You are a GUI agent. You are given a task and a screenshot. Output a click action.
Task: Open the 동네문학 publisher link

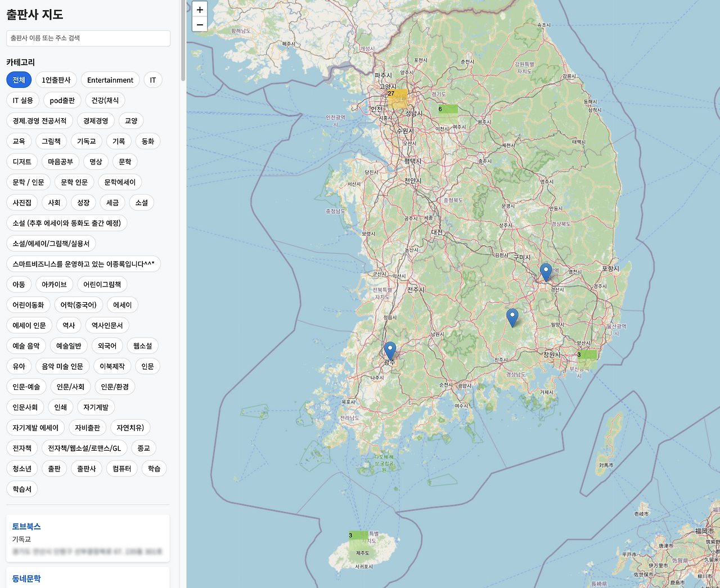coord(26,578)
